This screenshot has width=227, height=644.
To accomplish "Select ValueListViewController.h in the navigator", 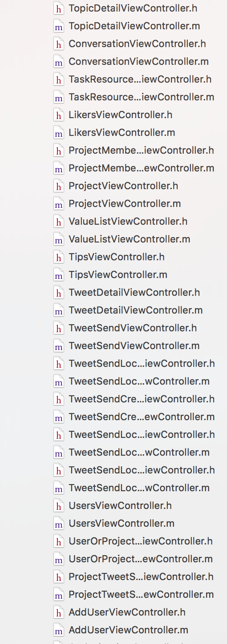I will (x=128, y=221).
